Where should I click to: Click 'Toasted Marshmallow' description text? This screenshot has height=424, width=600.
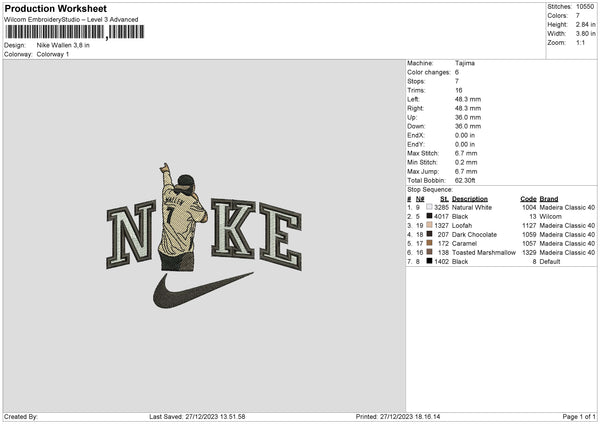click(484, 253)
